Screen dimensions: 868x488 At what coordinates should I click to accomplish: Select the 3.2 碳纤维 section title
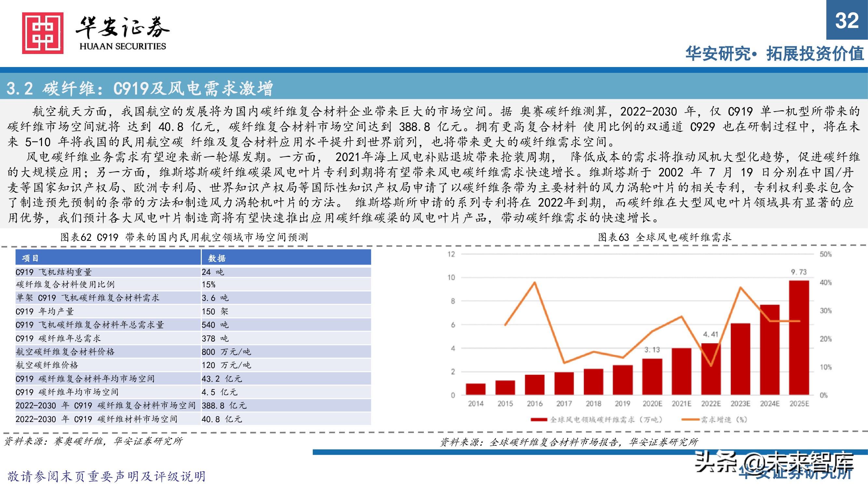pyautogui.click(x=142, y=87)
